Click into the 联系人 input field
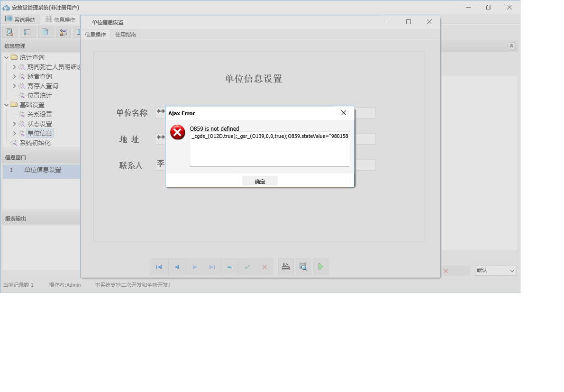 click(x=265, y=165)
